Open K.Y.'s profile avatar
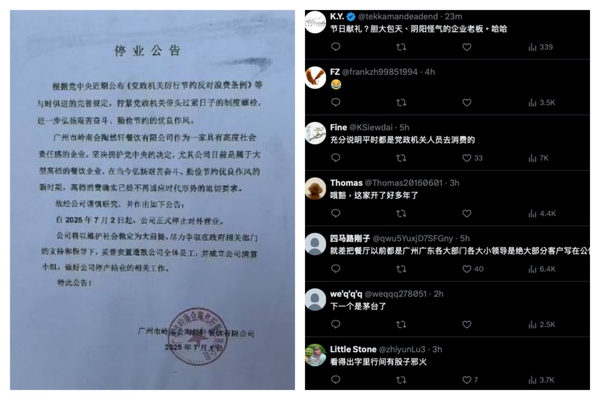This screenshot has width=600, height=400. (x=315, y=22)
